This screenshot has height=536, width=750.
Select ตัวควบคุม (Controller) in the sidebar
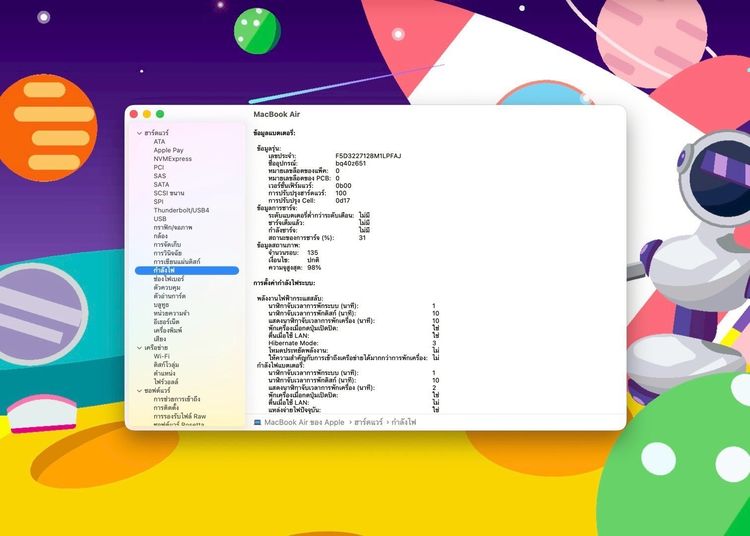(x=166, y=288)
